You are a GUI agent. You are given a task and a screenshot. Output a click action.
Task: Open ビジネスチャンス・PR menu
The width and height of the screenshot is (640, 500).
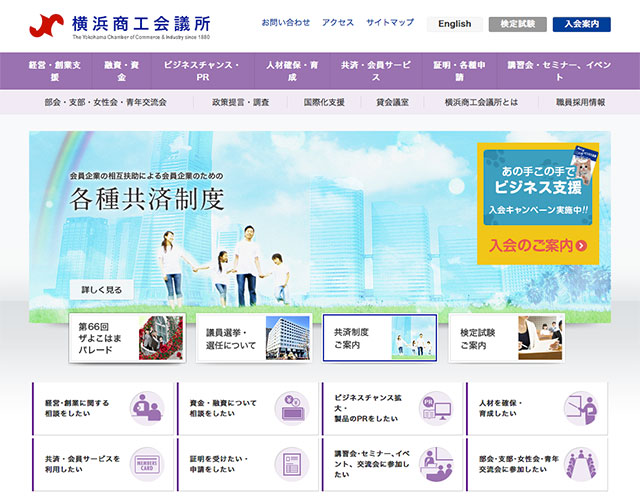pos(202,71)
